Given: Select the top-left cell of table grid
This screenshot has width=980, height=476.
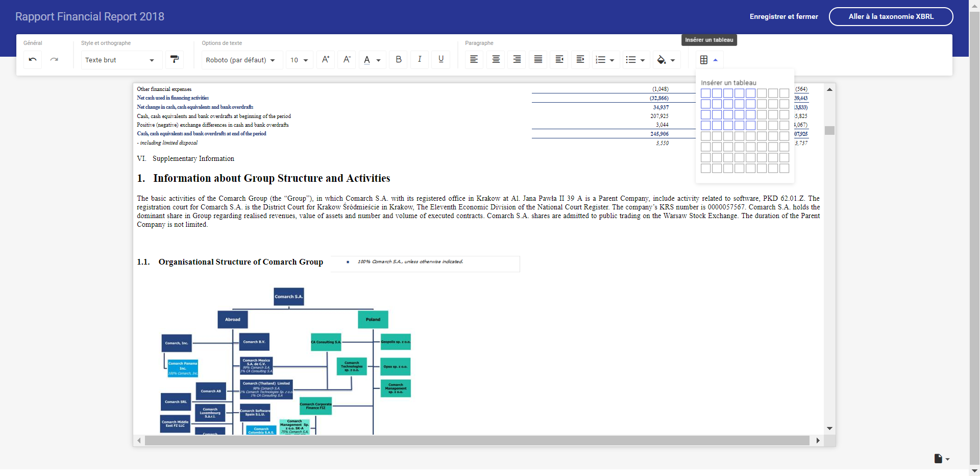Looking at the screenshot, I should (x=706, y=93).
